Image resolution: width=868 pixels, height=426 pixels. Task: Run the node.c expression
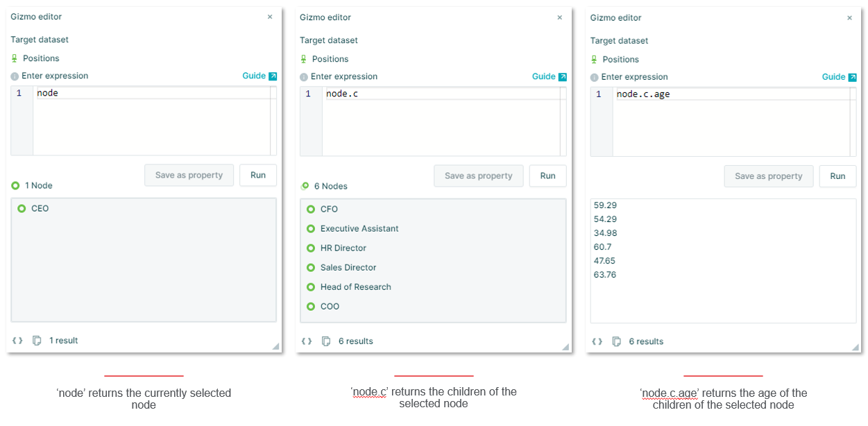(x=547, y=176)
